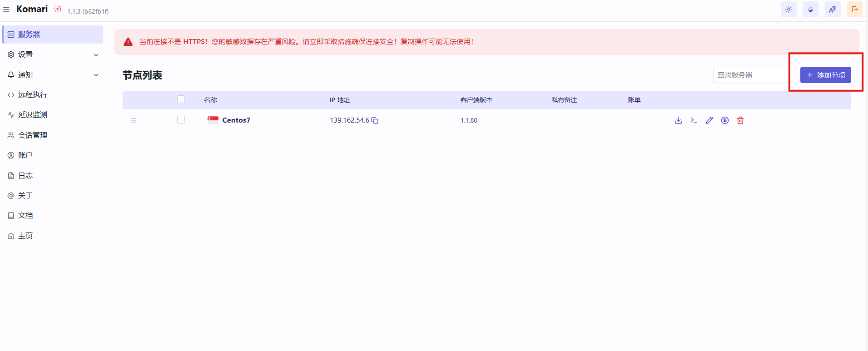Viewport: 868px width, 351px height.
Task: Click the red trash delete icon
Action: (x=740, y=120)
